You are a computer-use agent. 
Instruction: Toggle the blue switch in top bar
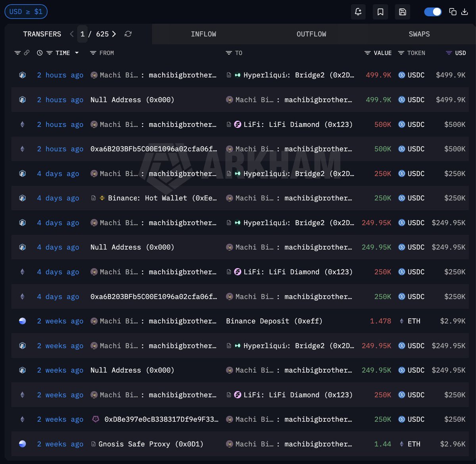(x=433, y=12)
